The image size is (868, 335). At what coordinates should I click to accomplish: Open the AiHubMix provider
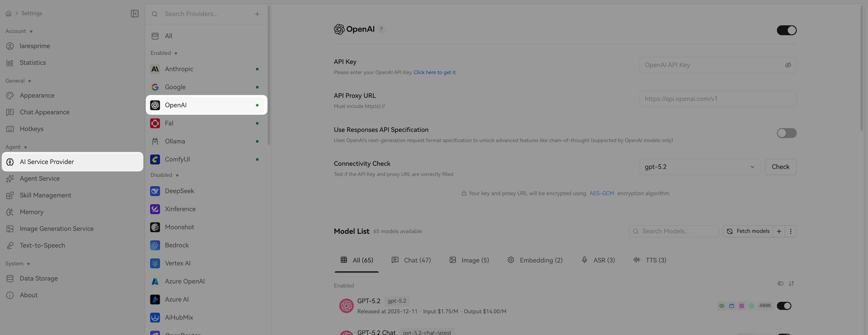click(x=207, y=318)
